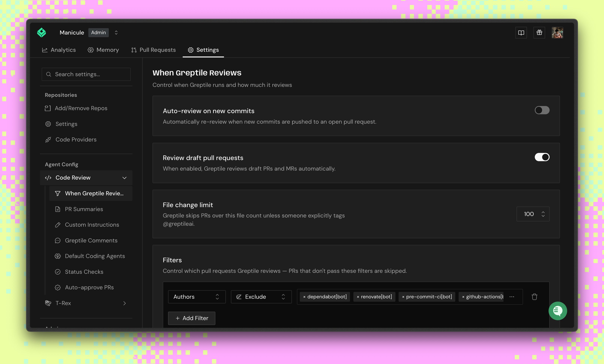Click the Add Filter button

192,318
